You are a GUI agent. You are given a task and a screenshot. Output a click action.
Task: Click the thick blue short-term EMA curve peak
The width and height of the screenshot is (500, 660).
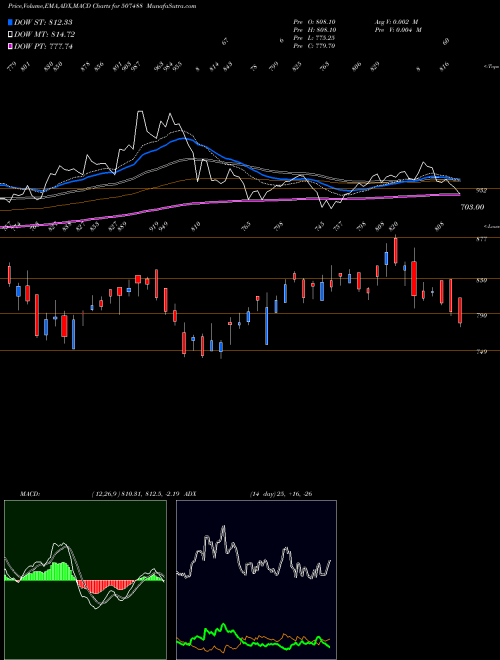[182, 138]
